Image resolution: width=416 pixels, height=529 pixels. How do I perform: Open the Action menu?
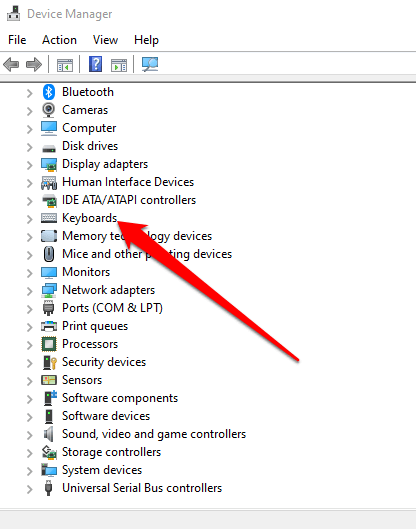point(59,40)
